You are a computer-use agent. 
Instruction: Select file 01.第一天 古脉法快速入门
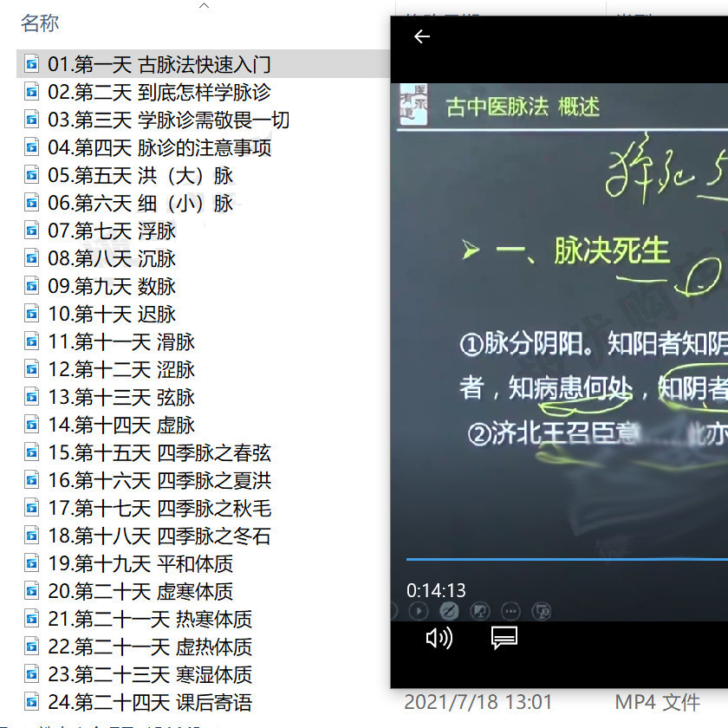(159, 65)
